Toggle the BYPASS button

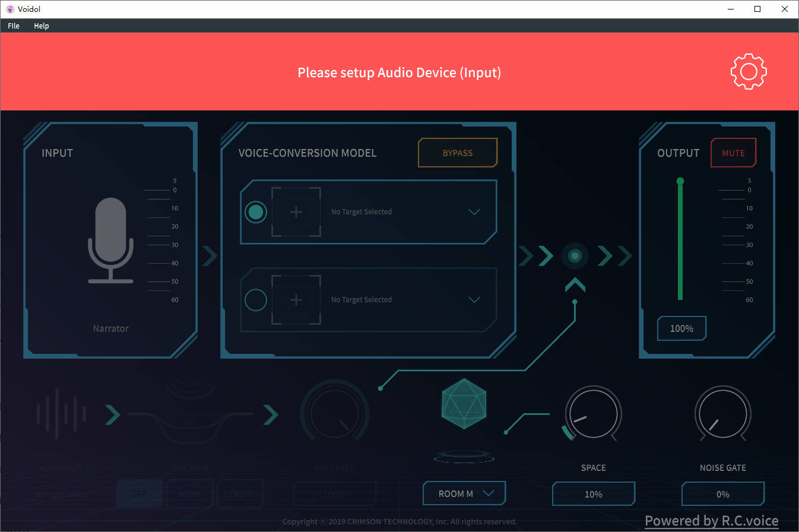coord(458,153)
